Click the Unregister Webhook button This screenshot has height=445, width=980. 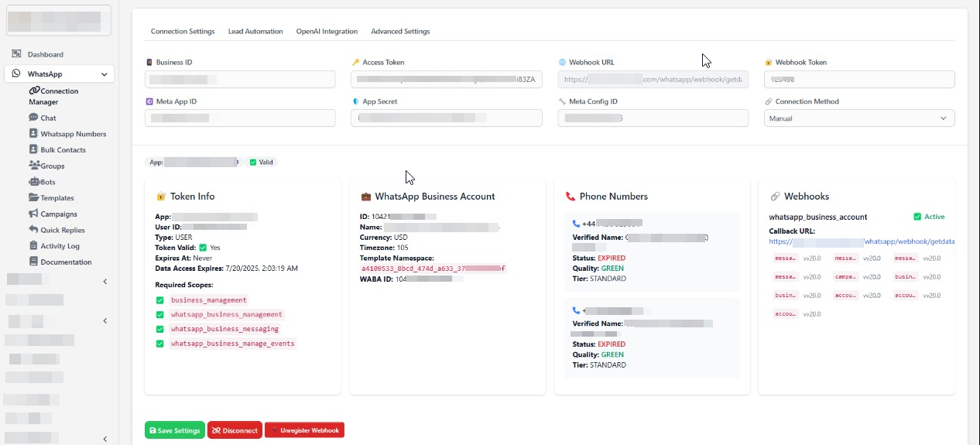click(304, 430)
